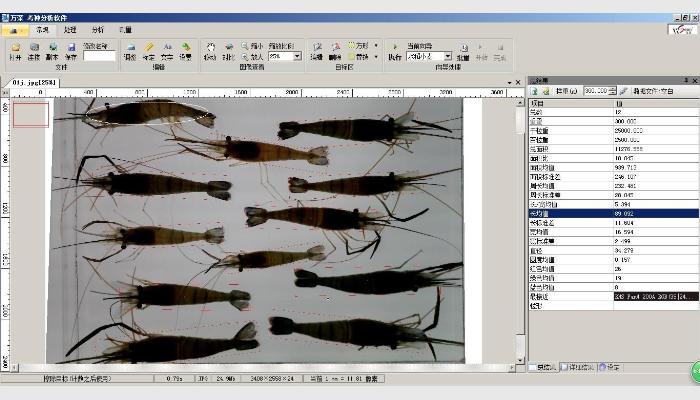Image resolution: width=700 pixels, height=400 pixels.
Task: Switch to the third ribbon tab 分析
Action: [x=97, y=30]
